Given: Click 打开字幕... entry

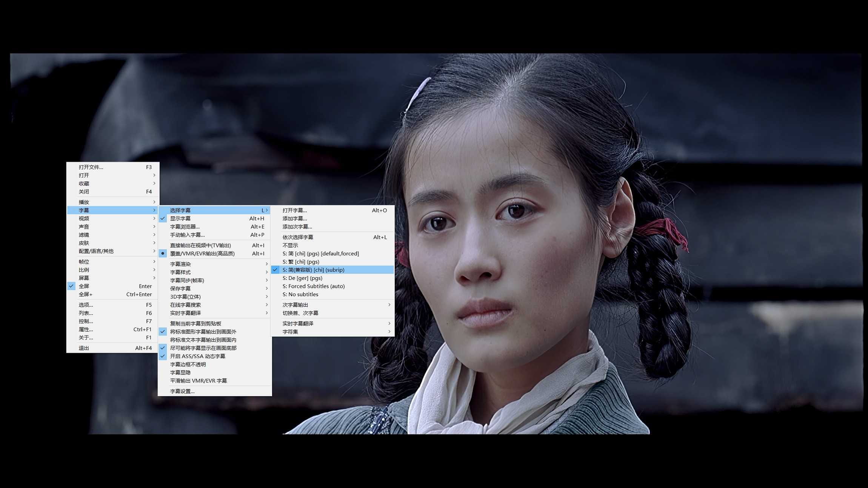Looking at the screenshot, I should [x=332, y=210].
